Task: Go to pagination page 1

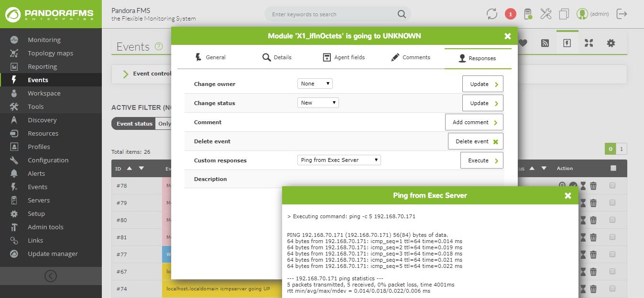Action: click(622, 149)
